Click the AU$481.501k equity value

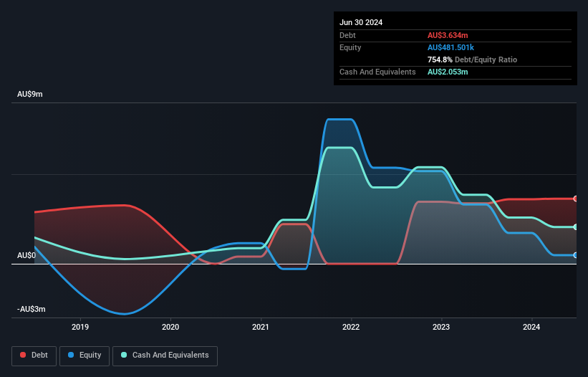click(450, 47)
